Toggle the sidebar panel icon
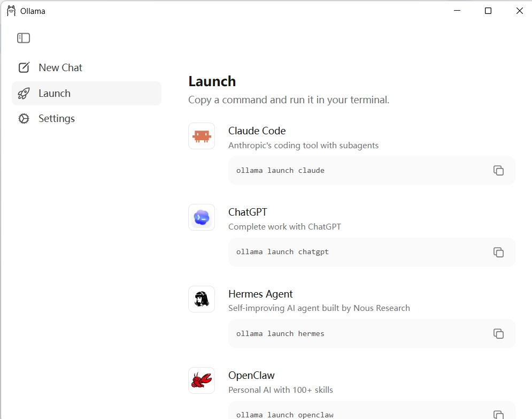 (24, 38)
